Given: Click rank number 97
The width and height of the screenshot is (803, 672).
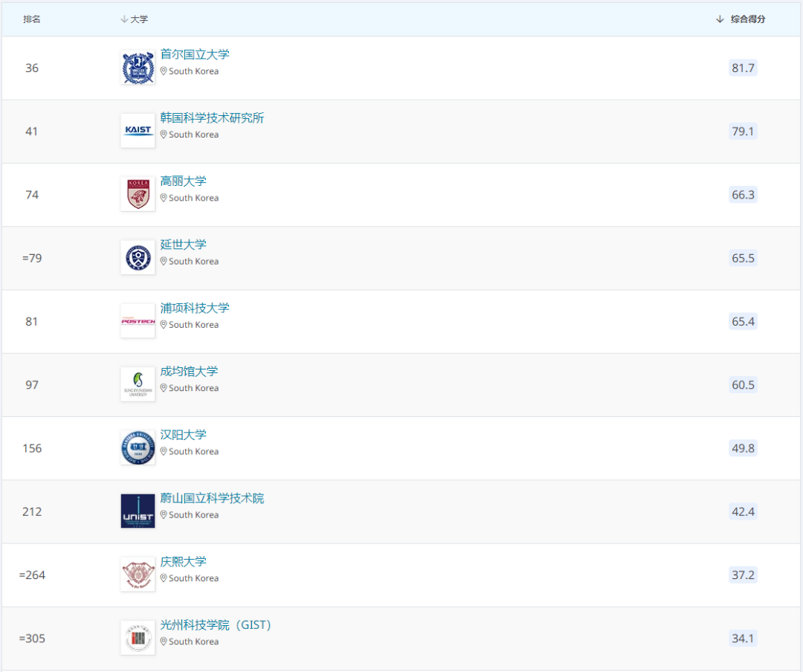Looking at the screenshot, I should point(32,384).
